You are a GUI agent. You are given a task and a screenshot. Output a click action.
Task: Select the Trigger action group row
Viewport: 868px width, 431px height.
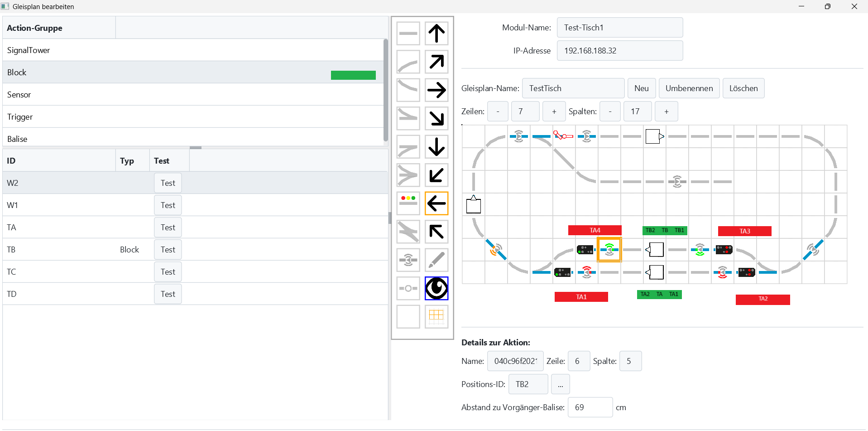[x=20, y=117]
